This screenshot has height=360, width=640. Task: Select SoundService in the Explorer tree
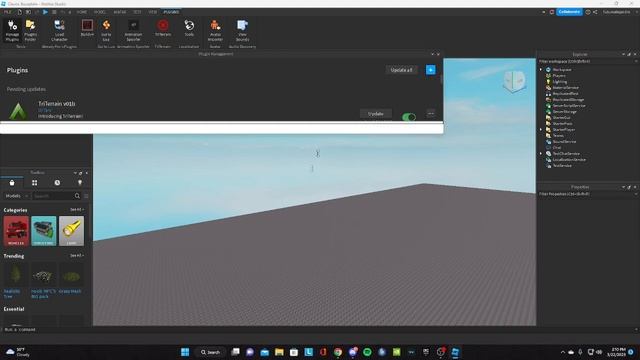[564, 142]
